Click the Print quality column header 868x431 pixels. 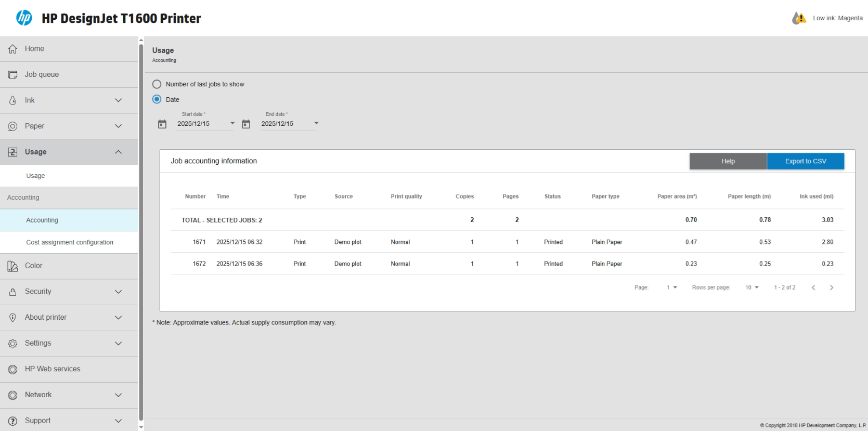(406, 197)
